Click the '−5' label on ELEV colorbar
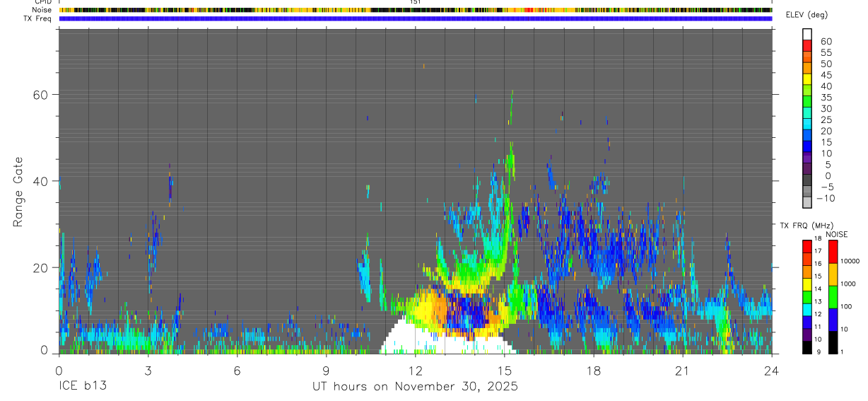The image size is (868, 401). point(826,187)
